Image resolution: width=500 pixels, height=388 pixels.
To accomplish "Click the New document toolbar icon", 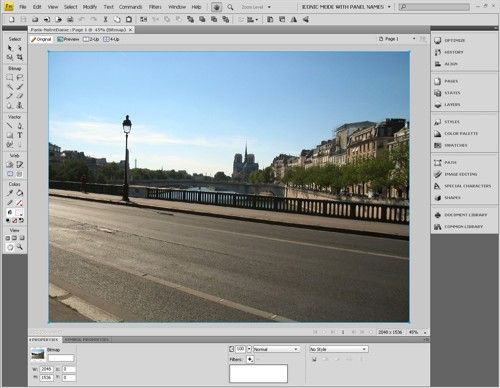I will click(x=12, y=20).
